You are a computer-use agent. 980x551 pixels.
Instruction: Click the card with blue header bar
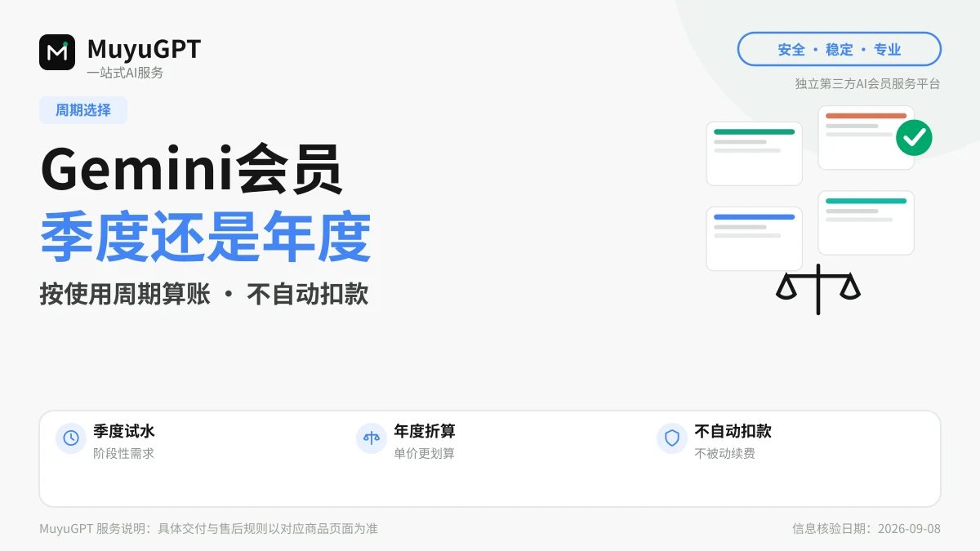(x=754, y=238)
